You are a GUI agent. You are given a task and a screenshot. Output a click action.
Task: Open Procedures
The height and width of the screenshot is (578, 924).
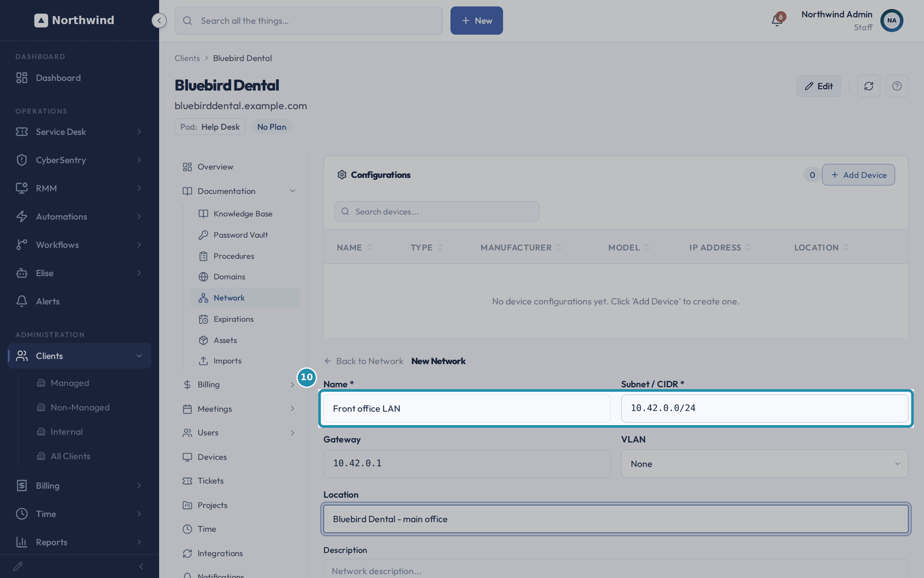point(245,256)
